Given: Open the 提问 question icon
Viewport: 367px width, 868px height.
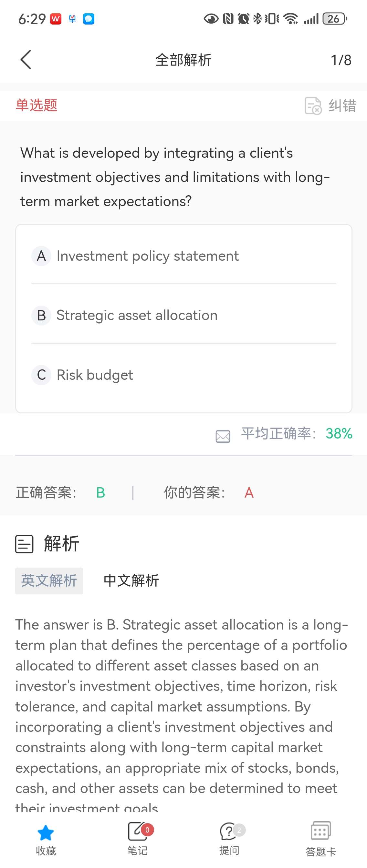Looking at the screenshot, I should pos(229,831).
